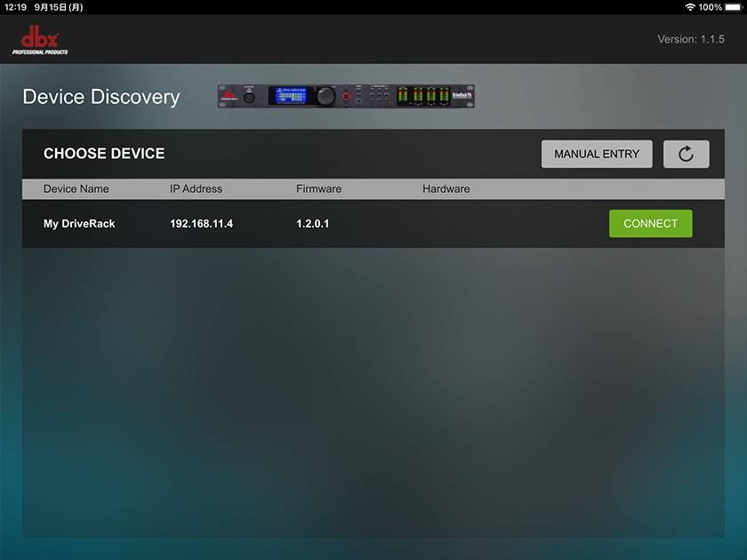Screen dimensions: 747x560
Task: Click the IP Address column header
Action: [x=197, y=188]
